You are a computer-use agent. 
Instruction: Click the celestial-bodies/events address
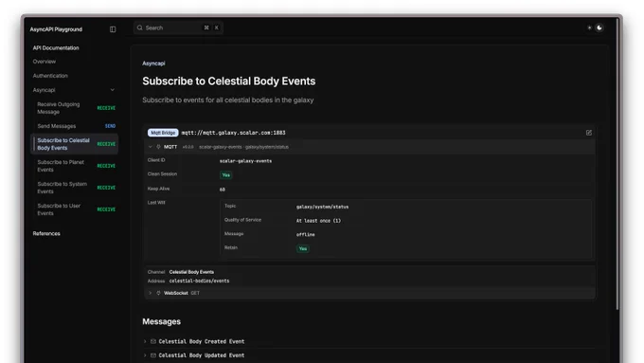(x=199, y=281)
